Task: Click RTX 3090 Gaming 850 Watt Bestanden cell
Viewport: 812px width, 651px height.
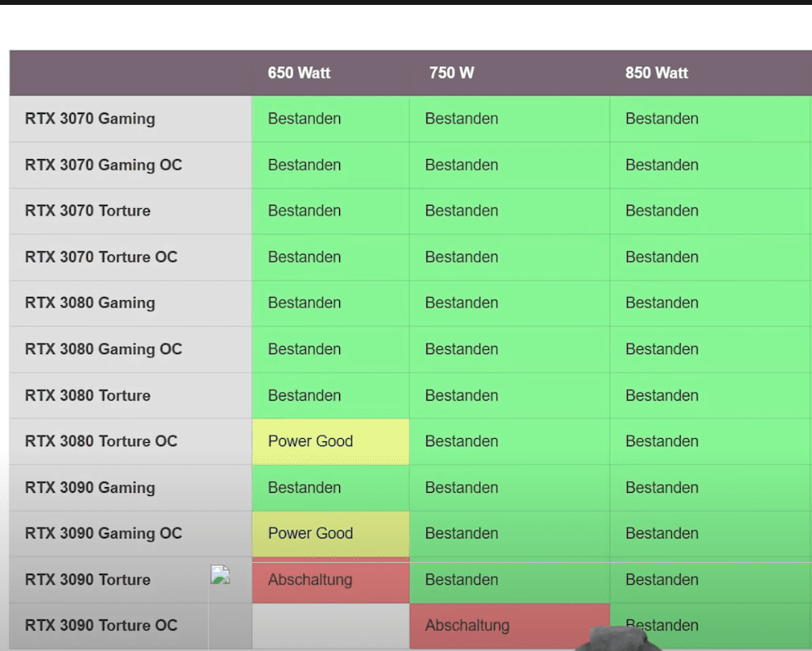Action: [711, 488]
